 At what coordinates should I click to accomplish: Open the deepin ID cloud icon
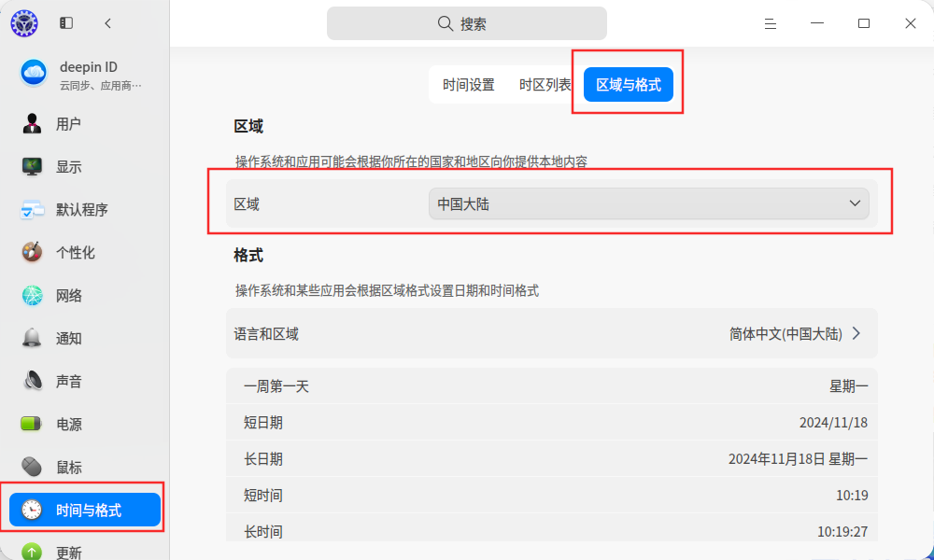pos(34,73)
